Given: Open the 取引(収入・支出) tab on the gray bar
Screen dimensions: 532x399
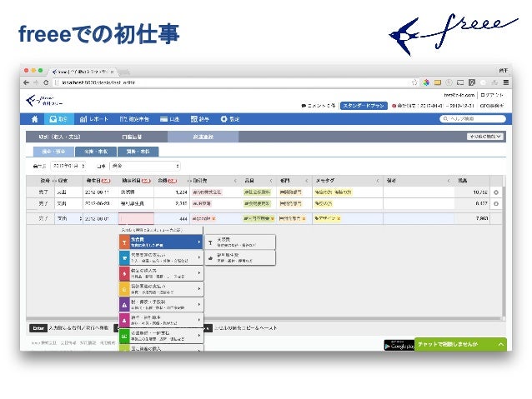Looking at the screenshot, I should click(x=59, y=137).
